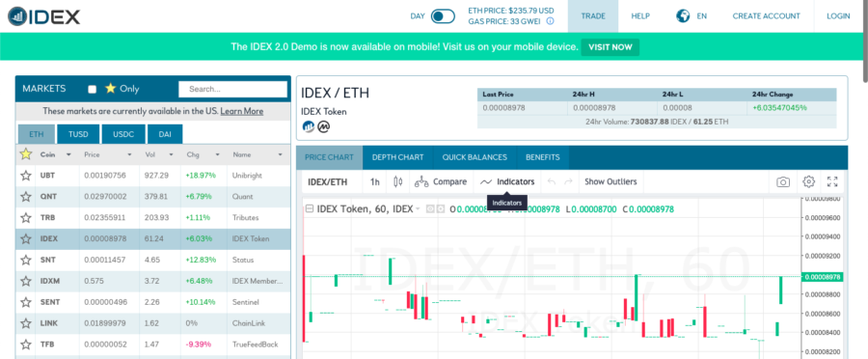Click the globe language icon

click(x=683, y=16)
